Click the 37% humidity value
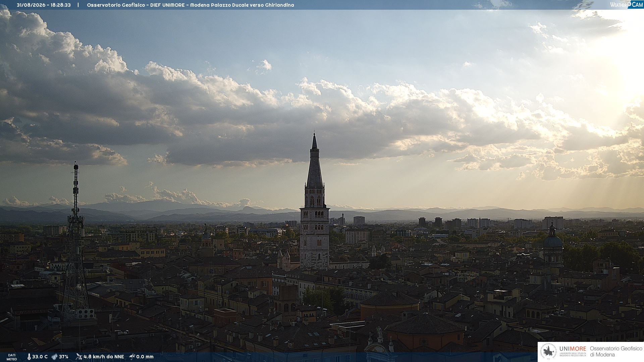The width and height of the screenshot is (644, 362). [x=64, y=357]
